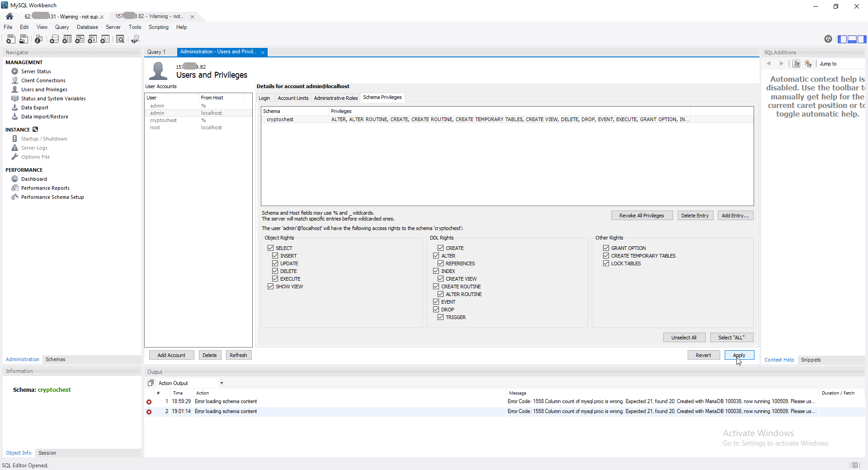This screenshot has height=470, width=868.
Task: Click the Add Entry... button
Action: tap(735, 216)
